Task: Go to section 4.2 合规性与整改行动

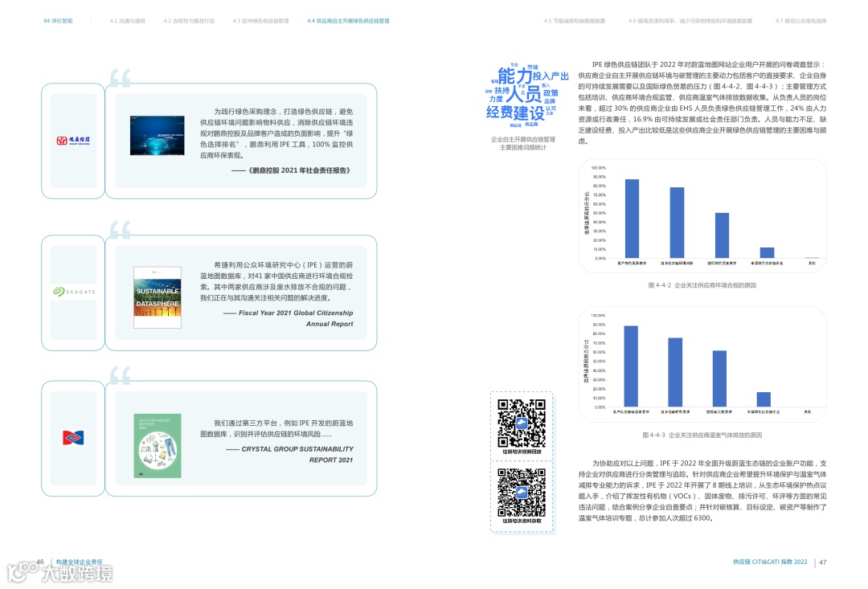Action: coord(189,21)
